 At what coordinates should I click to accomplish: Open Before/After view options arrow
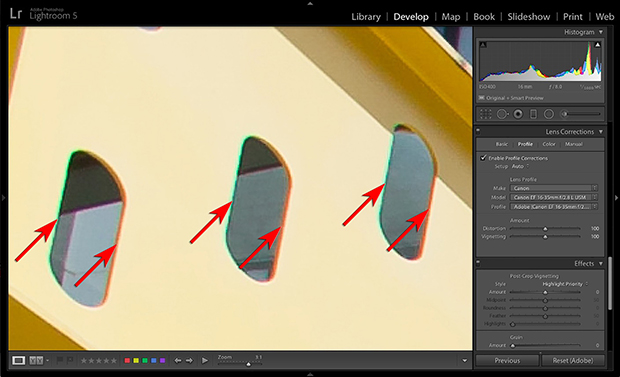coord(47,360)
